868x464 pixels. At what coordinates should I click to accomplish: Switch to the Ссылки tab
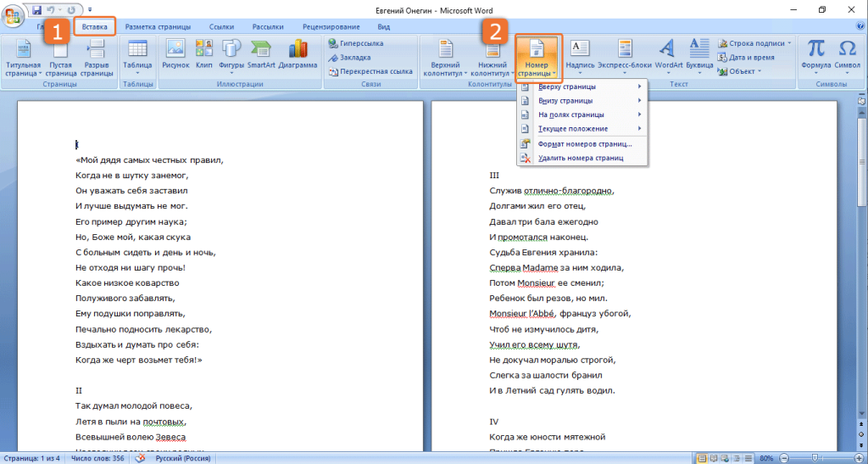point(221,26)
